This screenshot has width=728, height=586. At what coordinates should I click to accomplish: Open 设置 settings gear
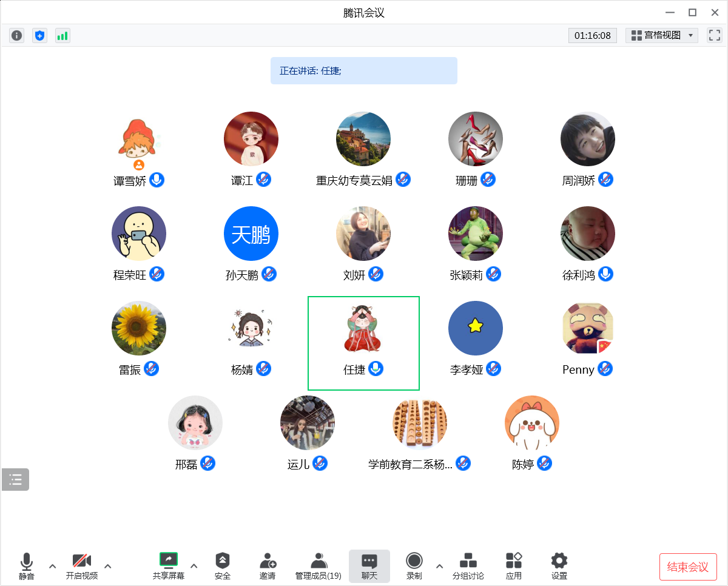point(559,567)
